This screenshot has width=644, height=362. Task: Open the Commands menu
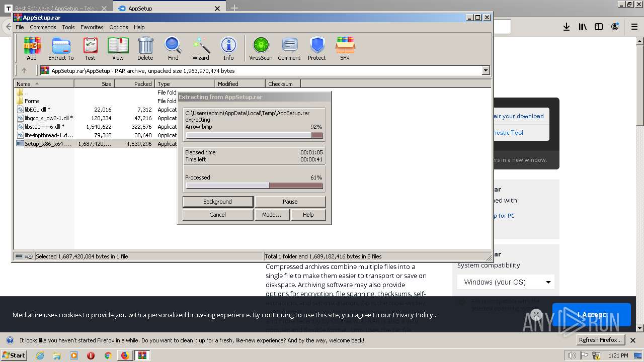43,27
